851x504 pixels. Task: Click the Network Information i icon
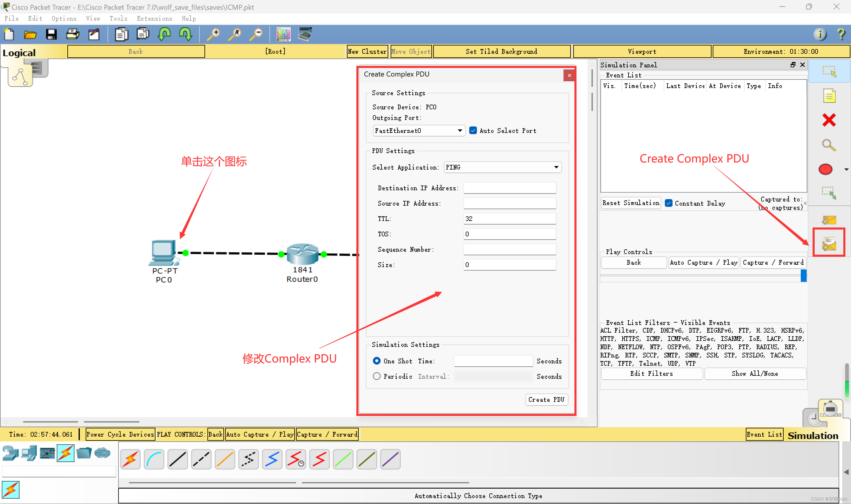tap(820, 34)
